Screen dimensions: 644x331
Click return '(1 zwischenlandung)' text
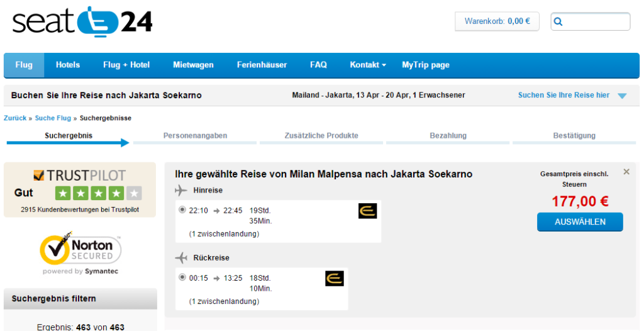[225, 301]
